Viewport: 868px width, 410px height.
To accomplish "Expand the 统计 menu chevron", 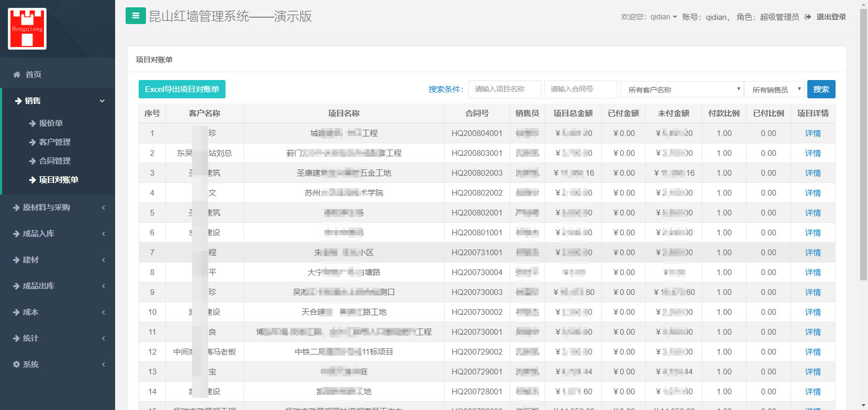I will (x=104, y=338).
